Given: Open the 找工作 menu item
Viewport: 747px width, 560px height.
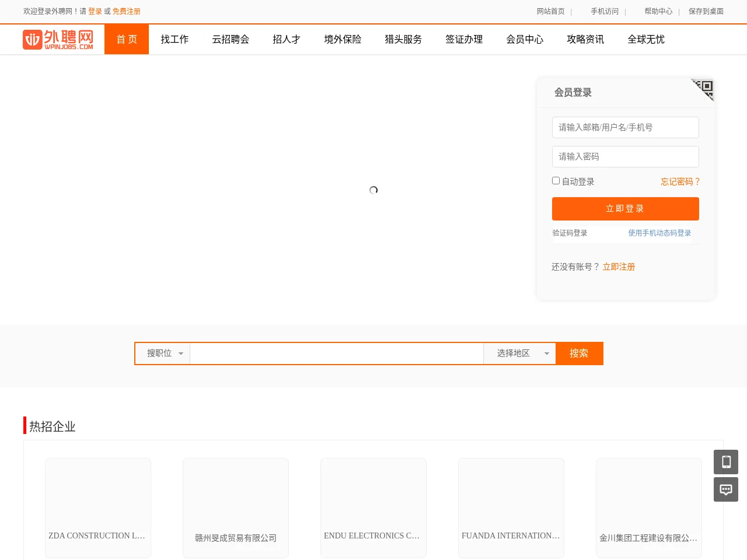Looking at the screenshot, I should [x=174, y=40].
